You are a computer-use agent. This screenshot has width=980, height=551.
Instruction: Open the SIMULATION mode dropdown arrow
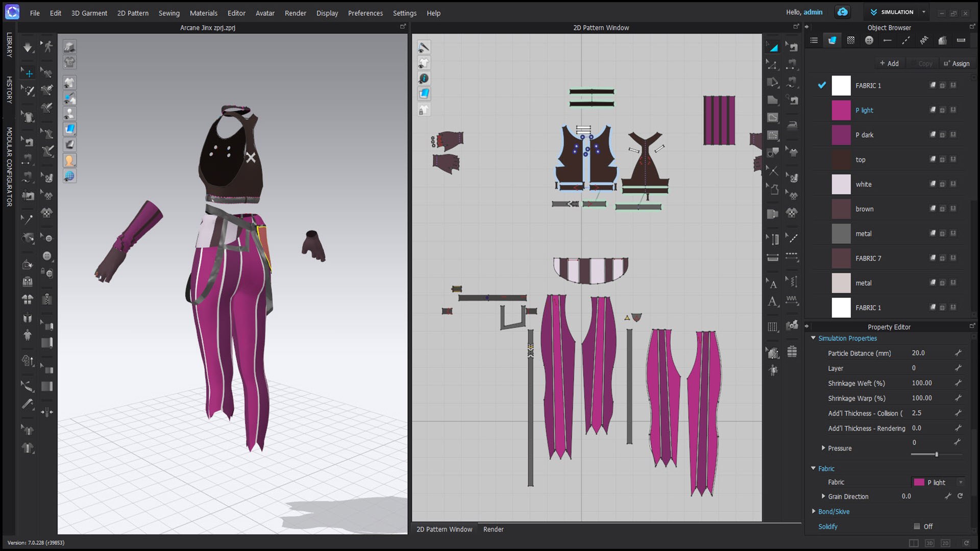coord(923,12)
